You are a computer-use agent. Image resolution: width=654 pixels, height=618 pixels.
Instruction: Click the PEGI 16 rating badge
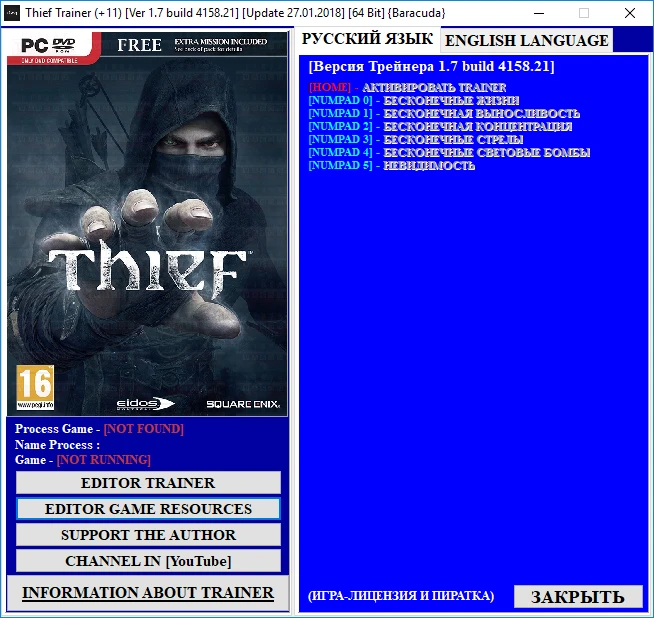point(35,387)
